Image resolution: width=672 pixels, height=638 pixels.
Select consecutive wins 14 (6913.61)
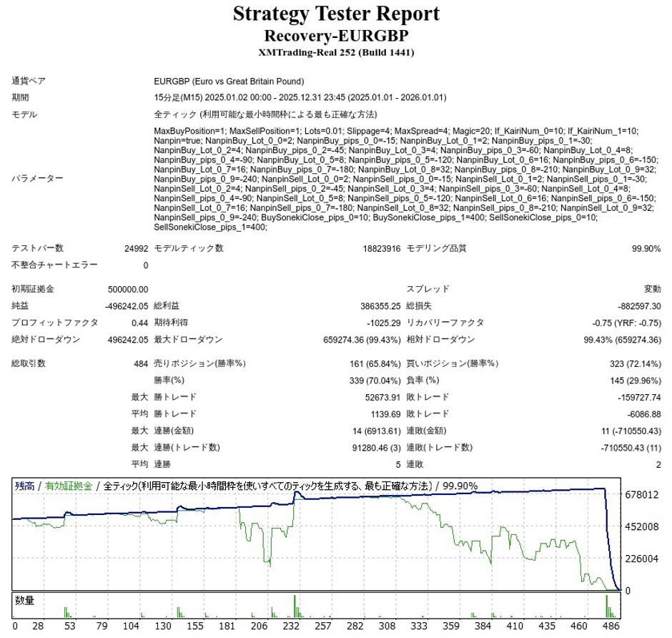pyautogui.click(x=377, y=431)
